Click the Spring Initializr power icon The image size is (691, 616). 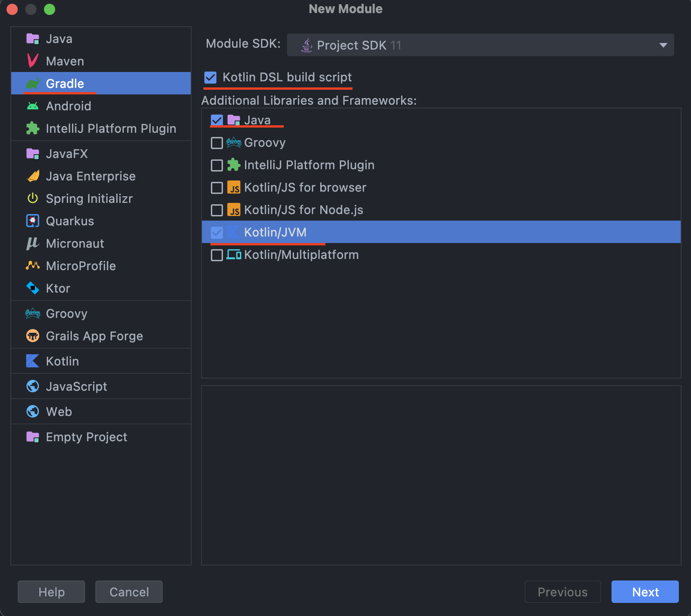[x=33, y=199]
